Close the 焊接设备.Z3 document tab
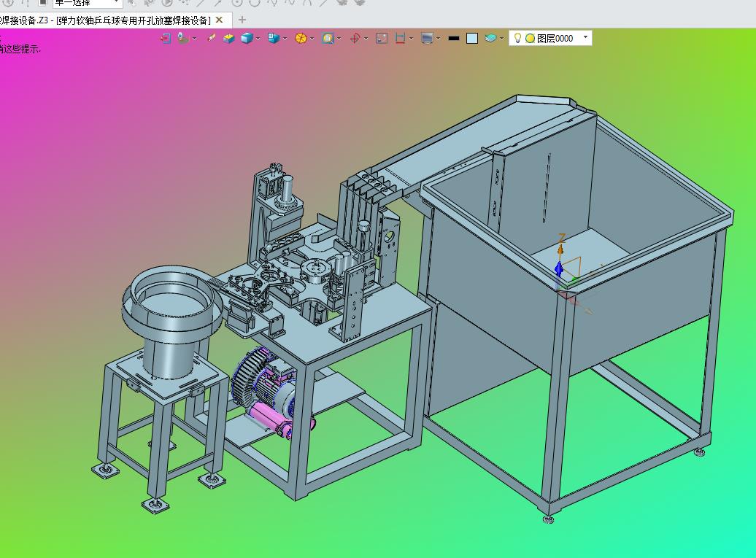The image size is (756, 558). pos(220,20)
